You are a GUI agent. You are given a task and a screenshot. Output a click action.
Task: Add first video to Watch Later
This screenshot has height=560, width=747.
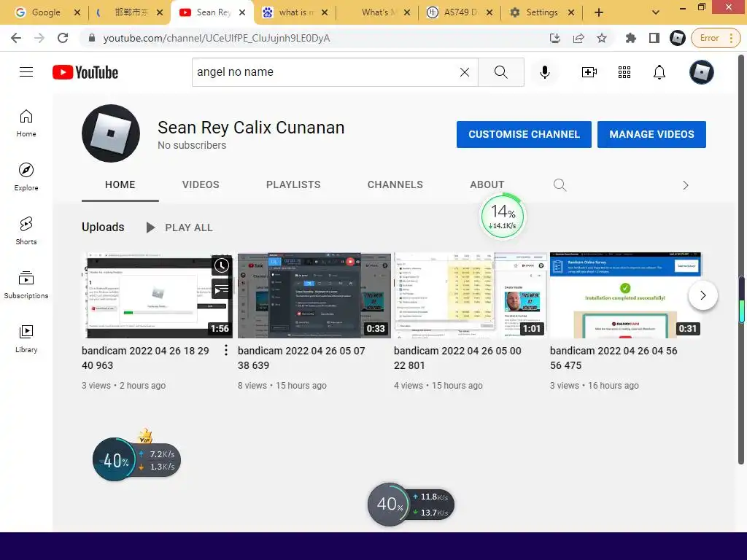pos(222,265)
